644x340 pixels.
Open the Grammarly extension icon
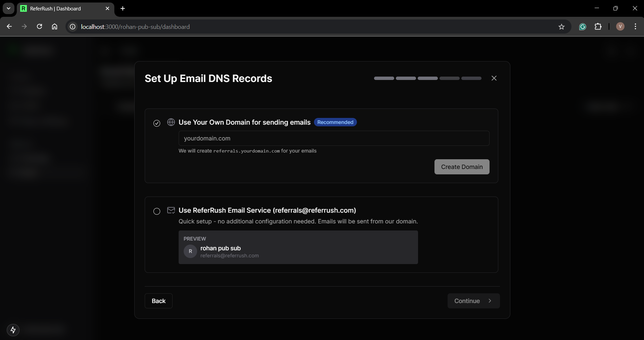(583, 27)
